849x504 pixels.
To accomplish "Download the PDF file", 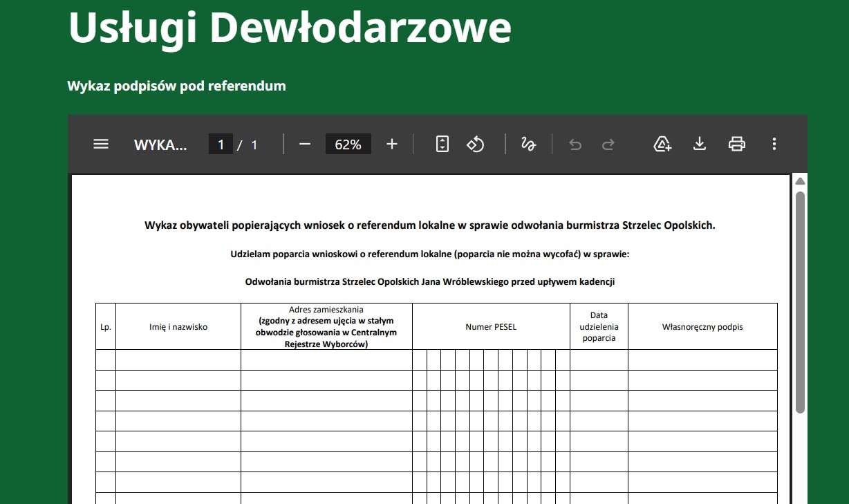I will click(x=700, y=144).
